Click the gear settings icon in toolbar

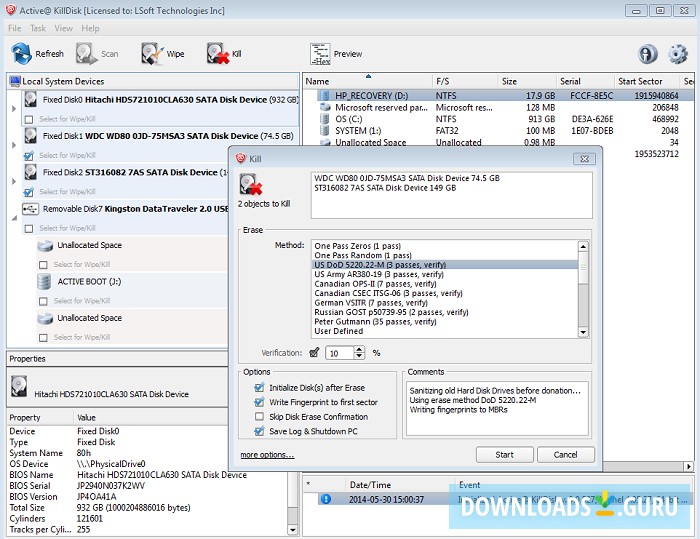coord(678,54)
